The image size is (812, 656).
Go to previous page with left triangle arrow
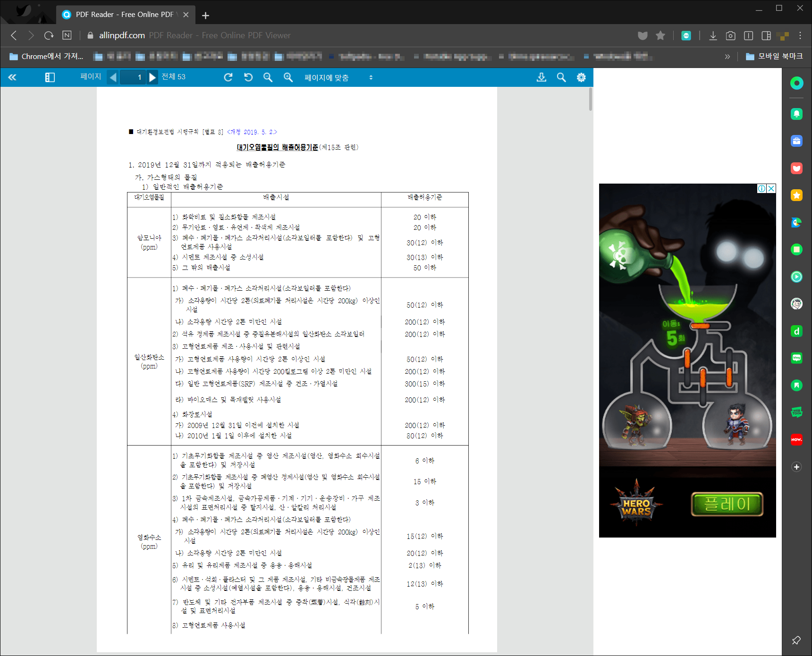click(x=113, y=77)
